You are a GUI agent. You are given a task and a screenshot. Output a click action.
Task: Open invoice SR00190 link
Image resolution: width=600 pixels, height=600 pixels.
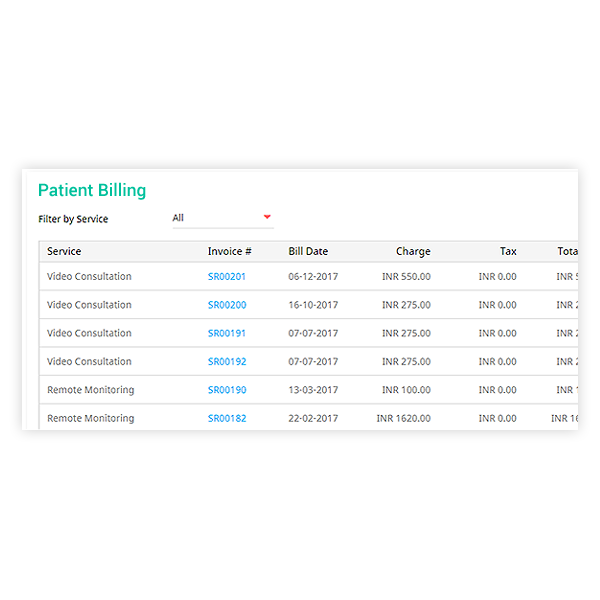coord(227,390)
